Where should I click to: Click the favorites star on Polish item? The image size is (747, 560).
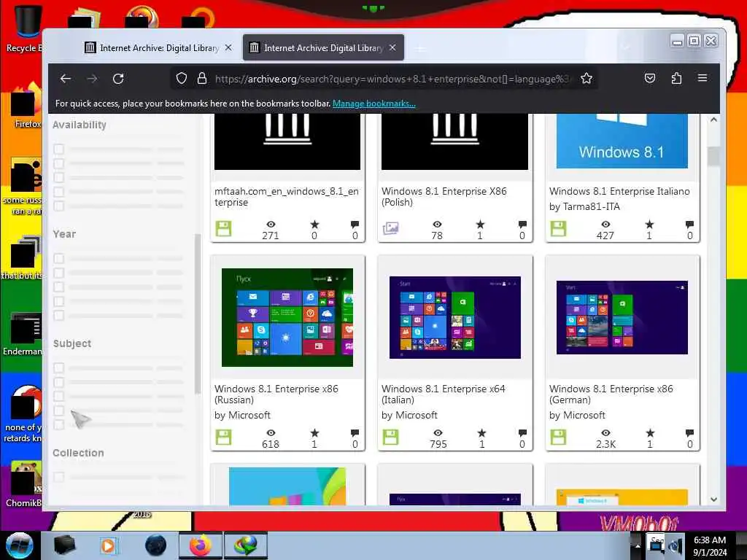pyautogui.click(x=480, y=225)
